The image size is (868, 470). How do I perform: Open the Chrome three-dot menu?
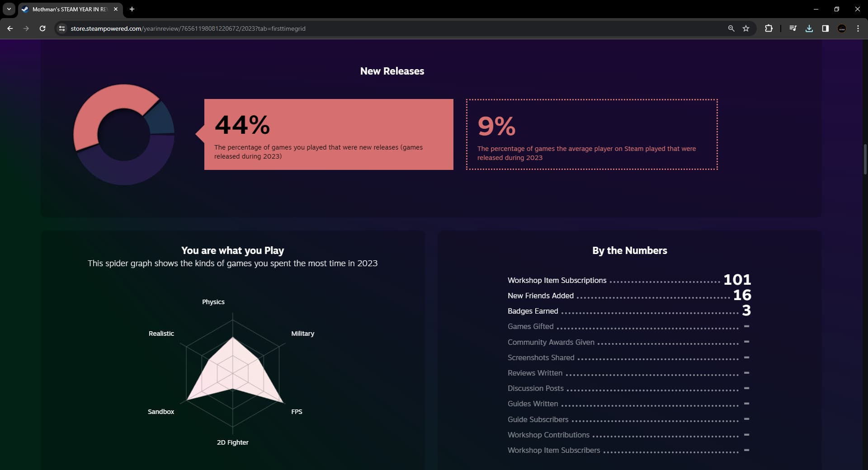pos(858,28)
